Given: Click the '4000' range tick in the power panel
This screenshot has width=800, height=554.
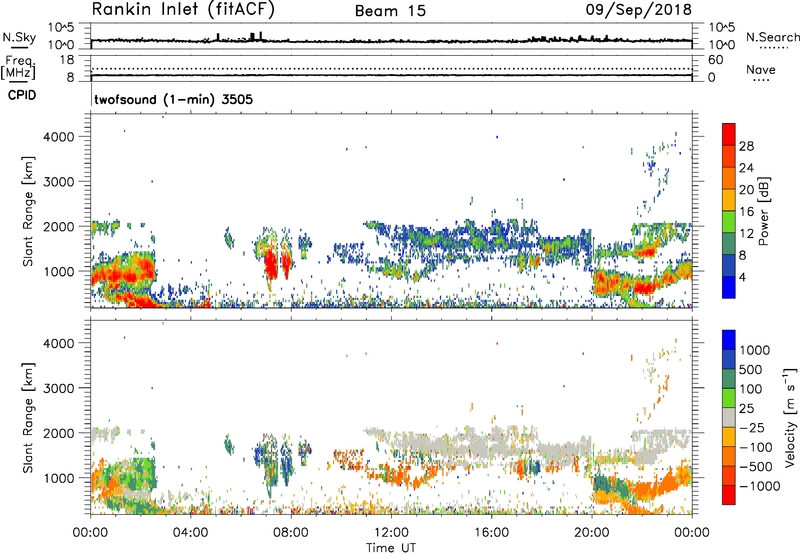Looking at the screenshot, I should tap(59, 137).
